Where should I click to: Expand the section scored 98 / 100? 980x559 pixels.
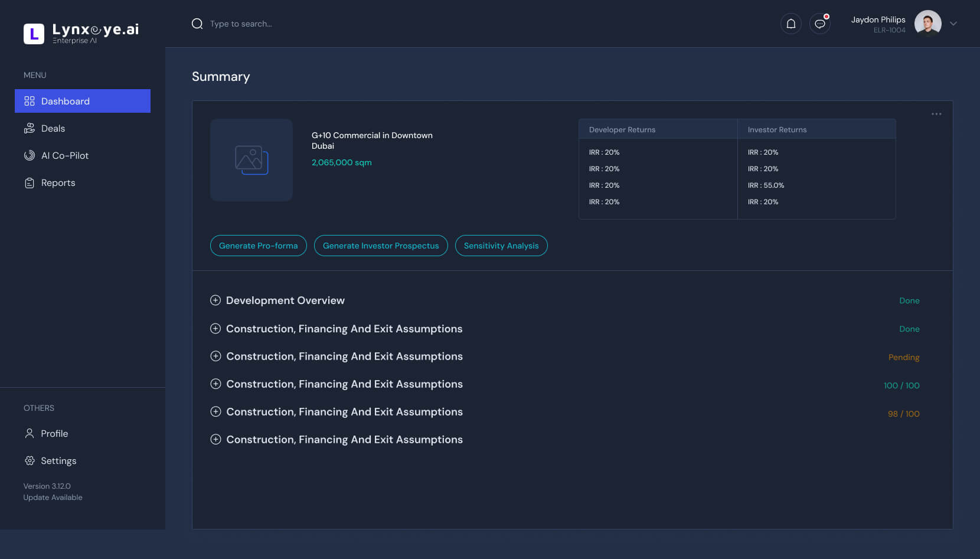[x=215, y=411]
